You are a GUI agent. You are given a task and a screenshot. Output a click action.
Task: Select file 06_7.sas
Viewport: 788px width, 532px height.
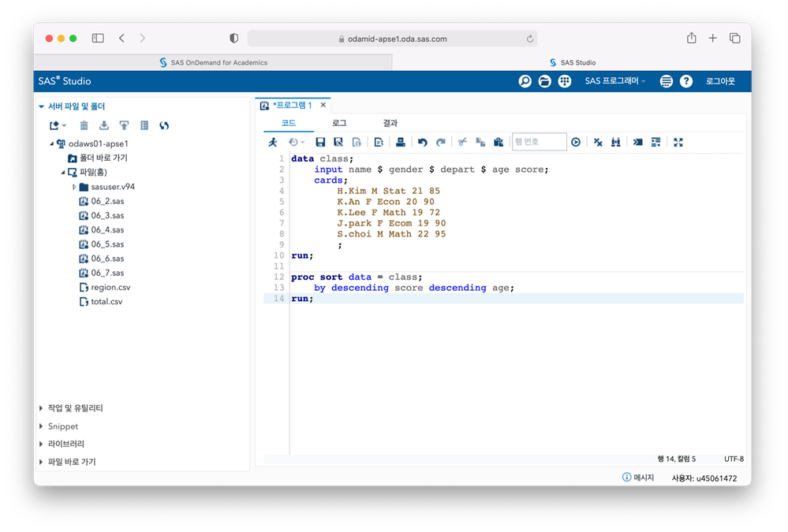click(x=102, y=273)
